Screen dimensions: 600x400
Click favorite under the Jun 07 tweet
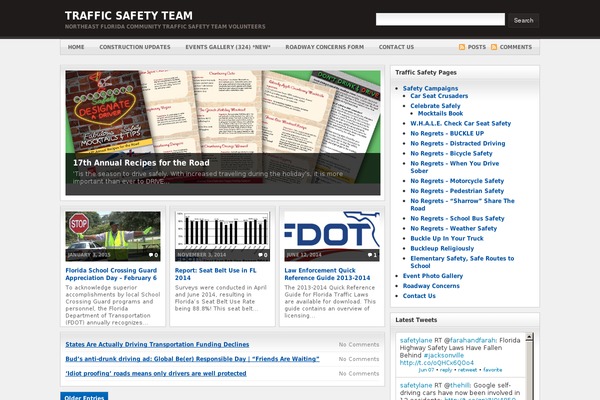492,370
